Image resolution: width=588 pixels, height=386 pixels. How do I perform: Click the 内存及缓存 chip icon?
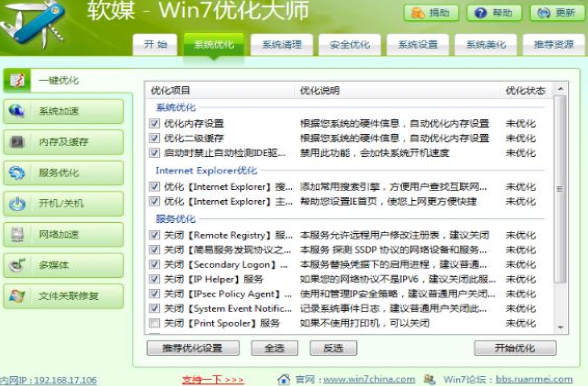pos(17,142)
